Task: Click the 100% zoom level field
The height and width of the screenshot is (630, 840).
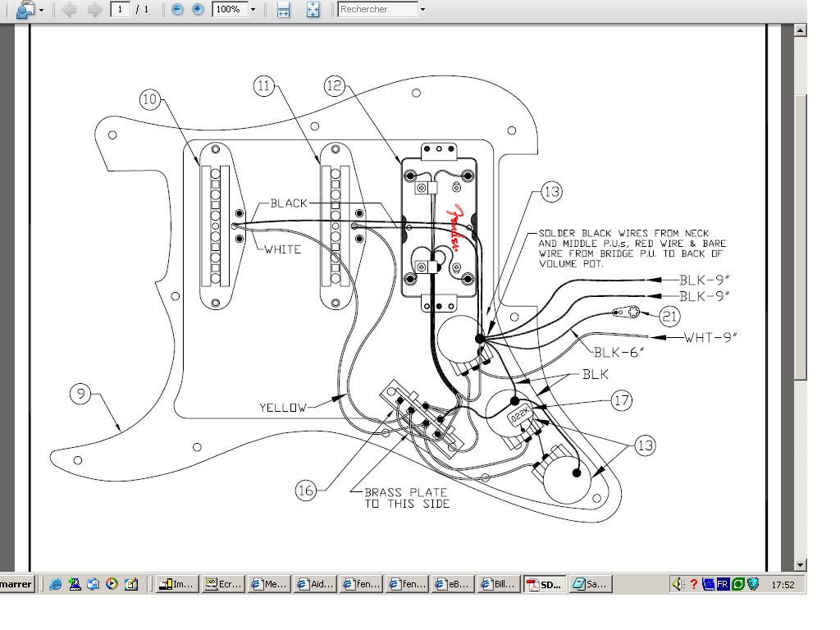Action: 230,9
